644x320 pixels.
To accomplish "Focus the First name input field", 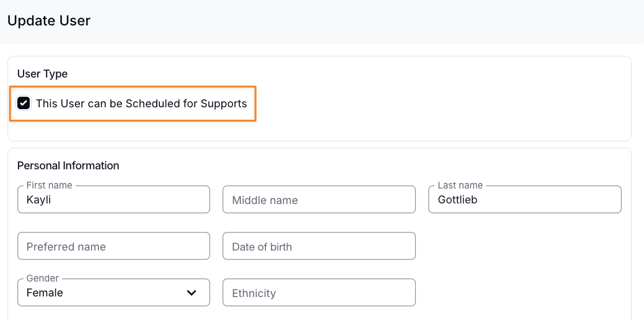I will [113, 200].
